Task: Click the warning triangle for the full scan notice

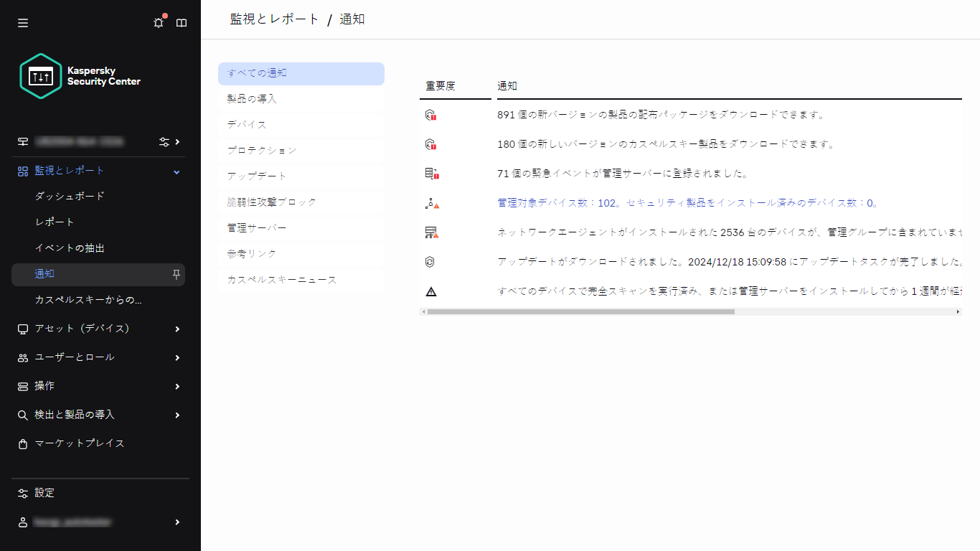Action: click(x=430, y=291)
